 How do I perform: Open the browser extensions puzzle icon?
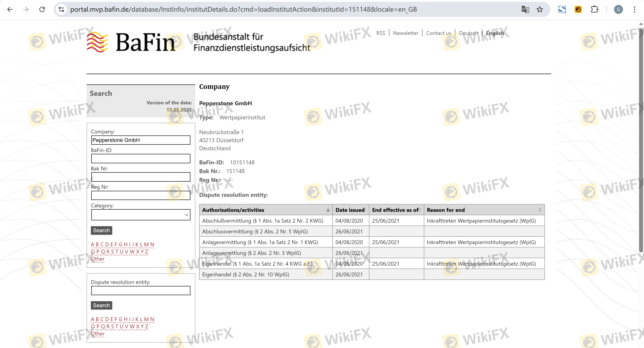pos(594,9)
